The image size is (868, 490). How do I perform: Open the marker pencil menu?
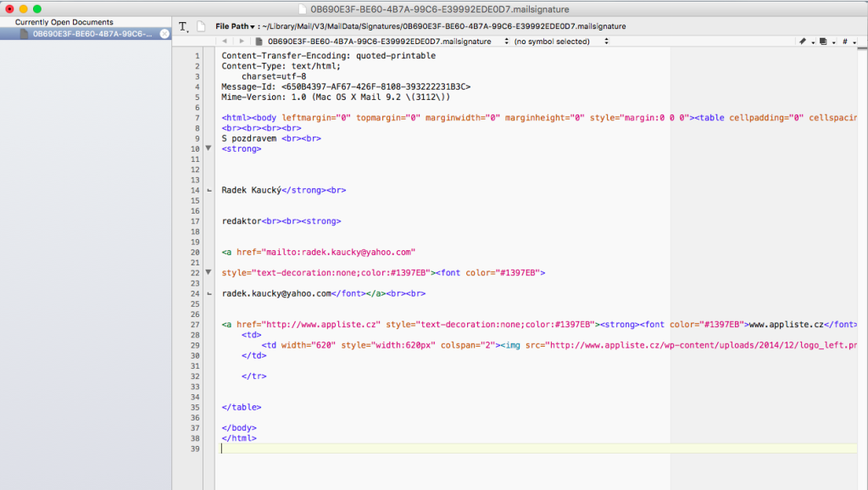click(805, 42)
